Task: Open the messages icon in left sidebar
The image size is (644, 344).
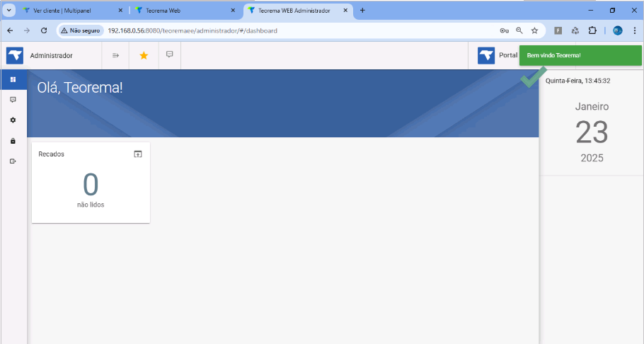Action: tap(13, 100)
